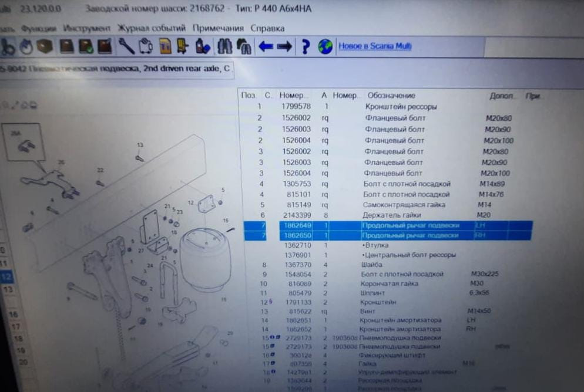Screen dimensions: 584x392
Task: Click the wrench tool icon in toolbar
Action: click(x=126, y=46)
